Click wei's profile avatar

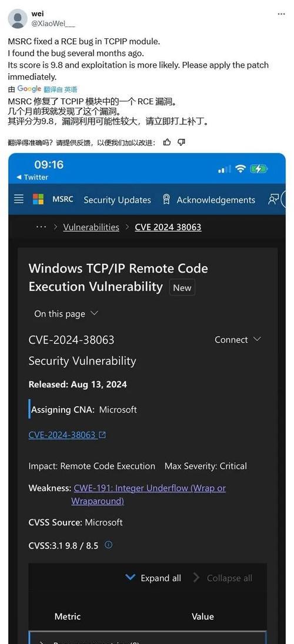click(x=18, y=18)
